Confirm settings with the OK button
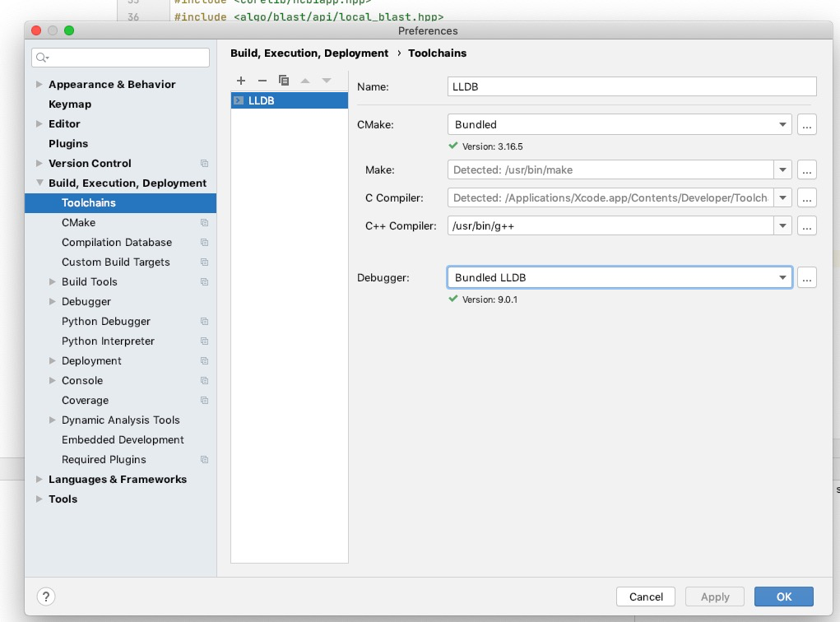Screen dimensions: 840x622 pos(784,596)
